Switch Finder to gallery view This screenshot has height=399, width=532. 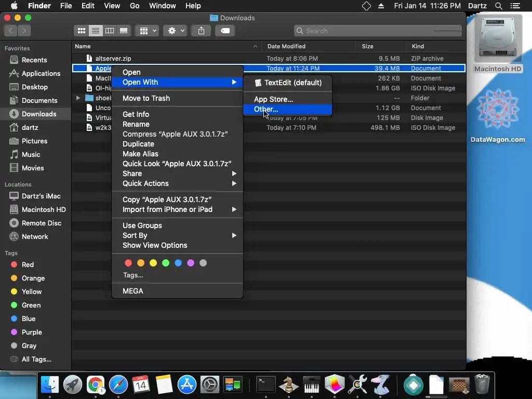124,31
